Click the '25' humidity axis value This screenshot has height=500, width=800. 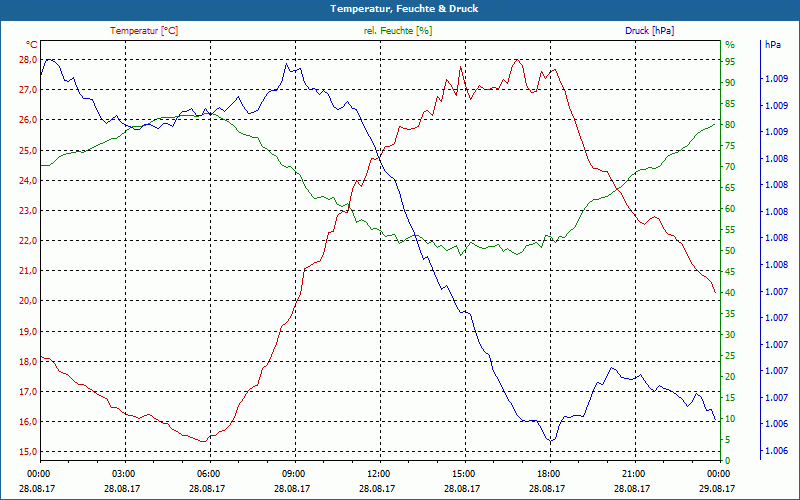click(730, 356)
